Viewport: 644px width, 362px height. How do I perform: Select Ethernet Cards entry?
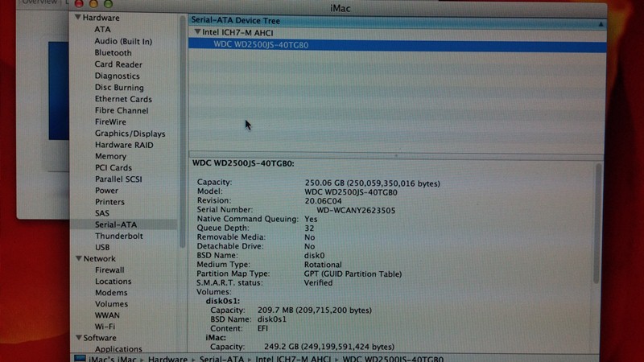point(123,99)
